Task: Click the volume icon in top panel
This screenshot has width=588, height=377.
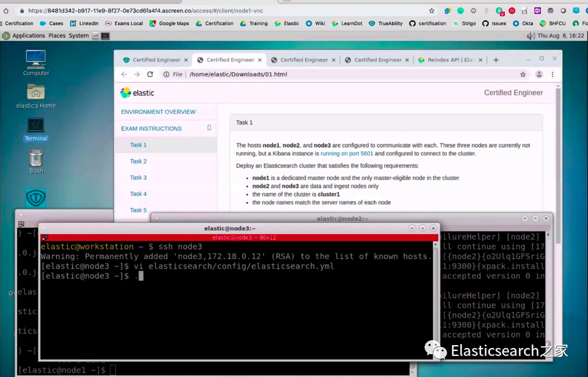Action: point(530,36)
